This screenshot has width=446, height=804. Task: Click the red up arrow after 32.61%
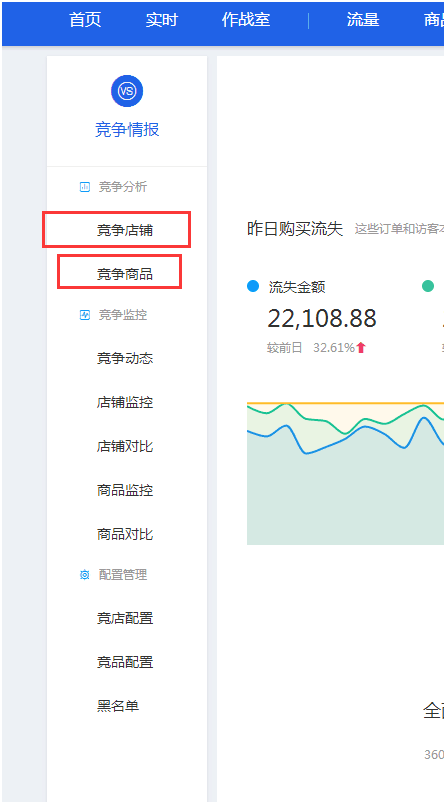(361, 348)
